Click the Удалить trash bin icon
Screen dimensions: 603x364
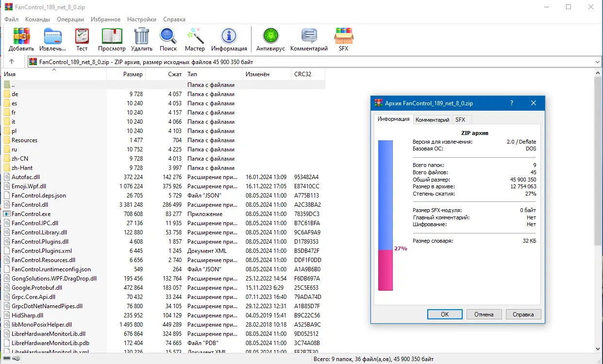click(x=142, y=36)
